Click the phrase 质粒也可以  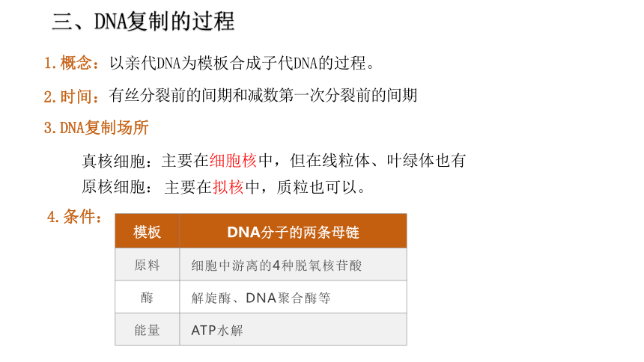[x=317, y=187]
